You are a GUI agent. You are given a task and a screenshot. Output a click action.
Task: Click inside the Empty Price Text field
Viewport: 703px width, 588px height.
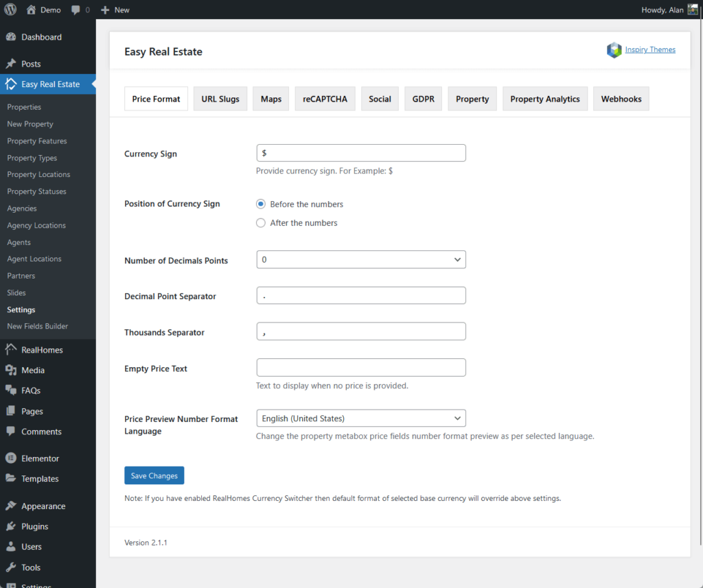click(x=360, y=367)
